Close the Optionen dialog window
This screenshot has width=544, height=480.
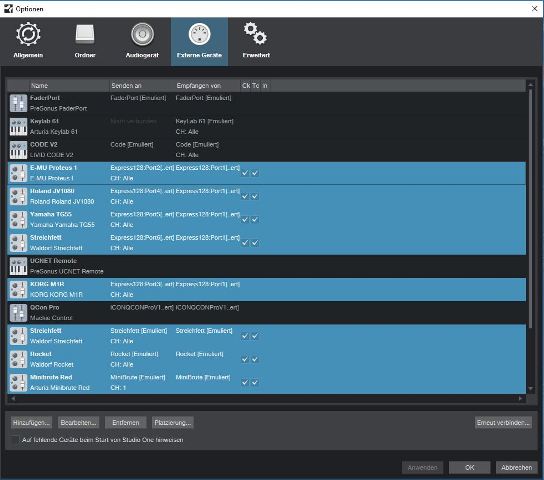tap(534, 9)
